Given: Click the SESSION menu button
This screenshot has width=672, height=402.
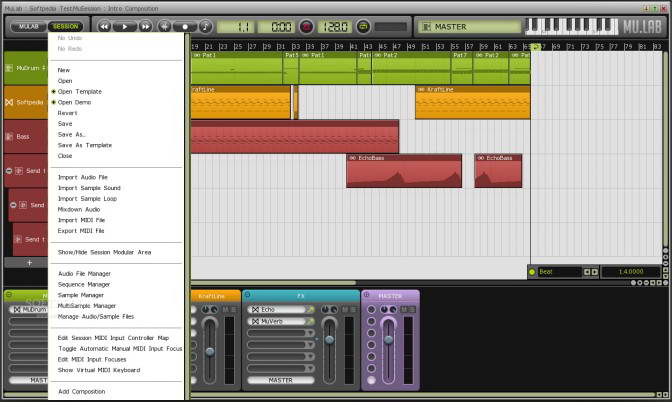Looking at the screenshot, I should 65,26.
